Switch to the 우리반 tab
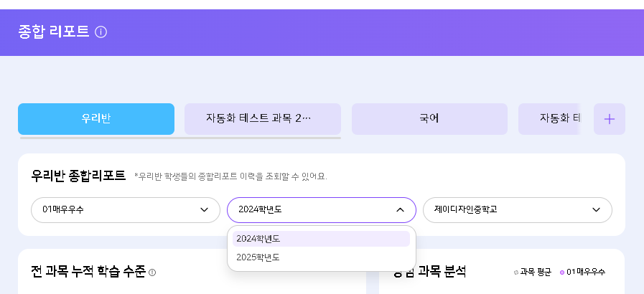The image size is (644, 294). [96, 119]
